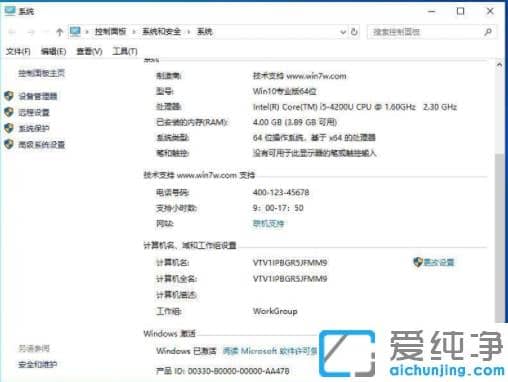The height and width of the screenshot is (382, 508).
Task: Open 系统保护 link
Action: coord(34,128)
